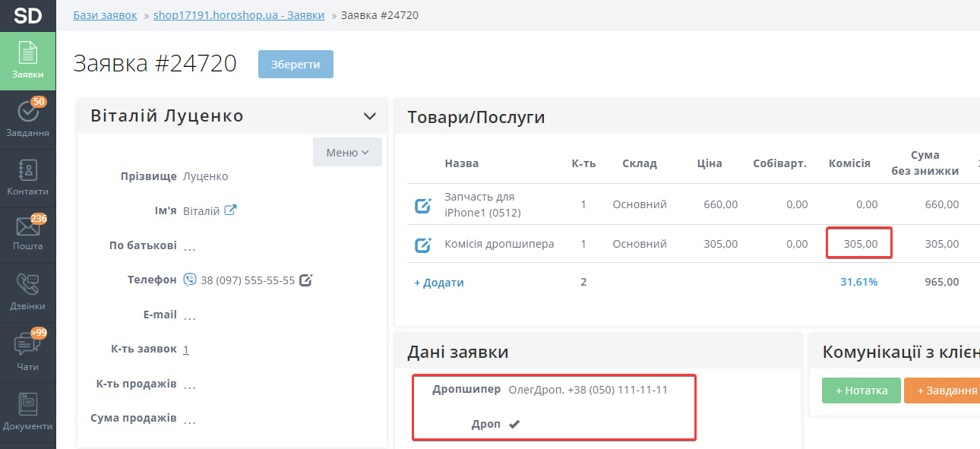Collapse the Віталій Луценко panel chevron
Image resolution: width=980 pixels, height=449 pixels.
[370, 116]
